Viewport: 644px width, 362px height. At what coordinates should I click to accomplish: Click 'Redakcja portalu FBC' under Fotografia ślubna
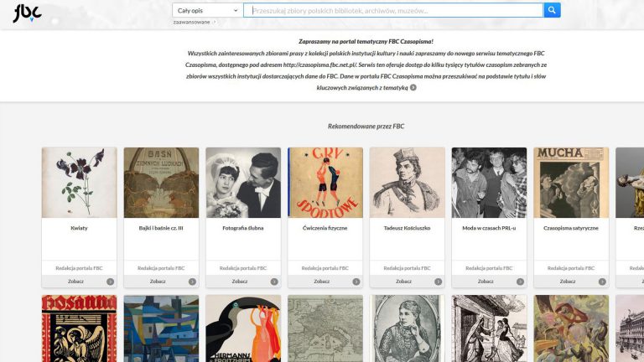(243, 268)
